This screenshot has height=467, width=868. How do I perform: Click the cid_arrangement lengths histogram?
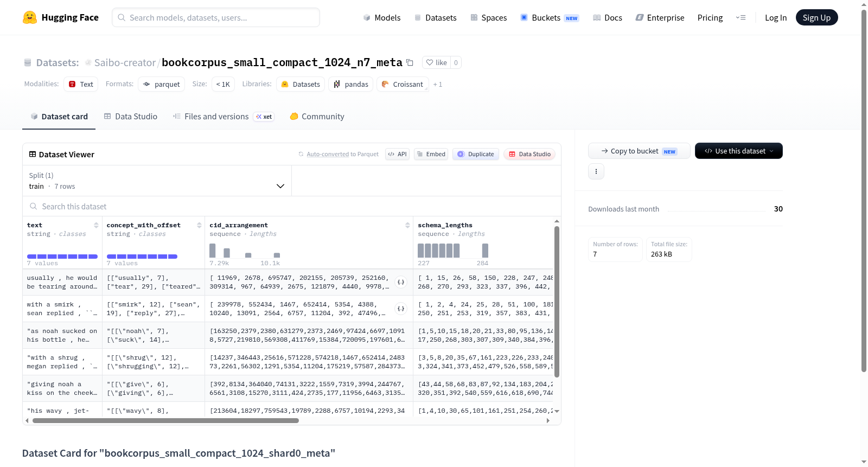pos(245,251)
